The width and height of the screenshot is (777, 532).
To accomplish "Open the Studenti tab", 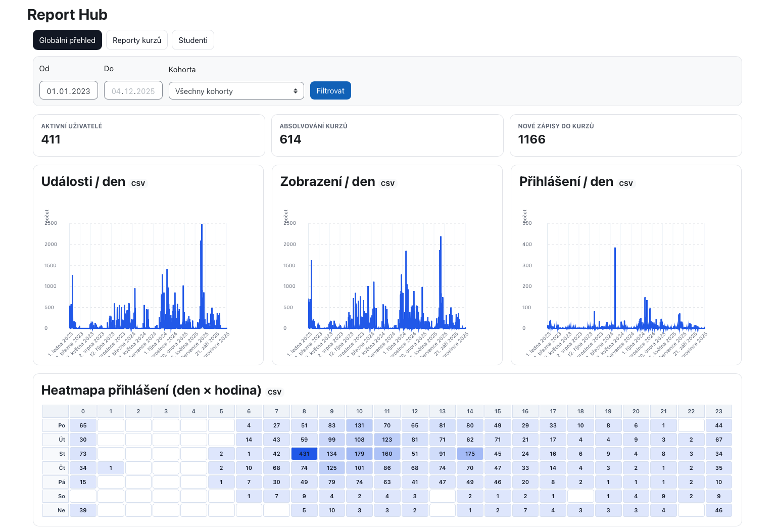I will [x=192, y=40].
